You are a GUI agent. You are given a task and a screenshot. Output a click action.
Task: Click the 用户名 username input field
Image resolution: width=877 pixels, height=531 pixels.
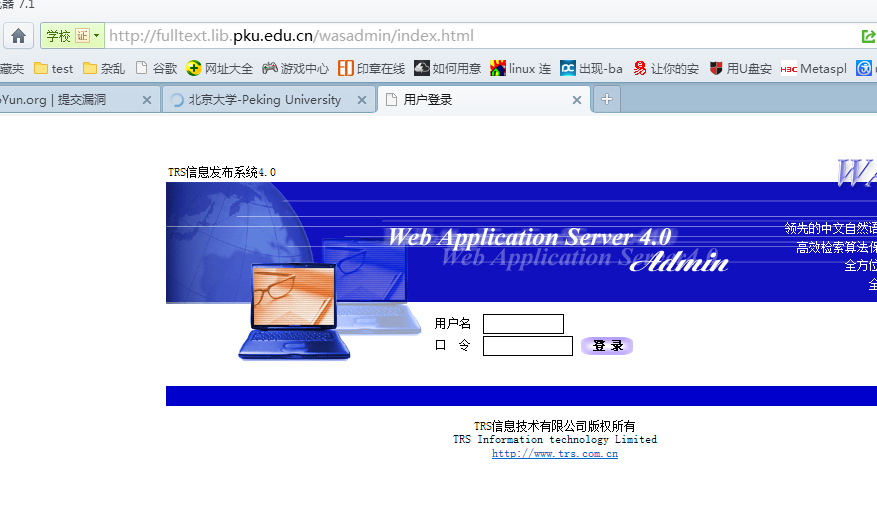523,324
